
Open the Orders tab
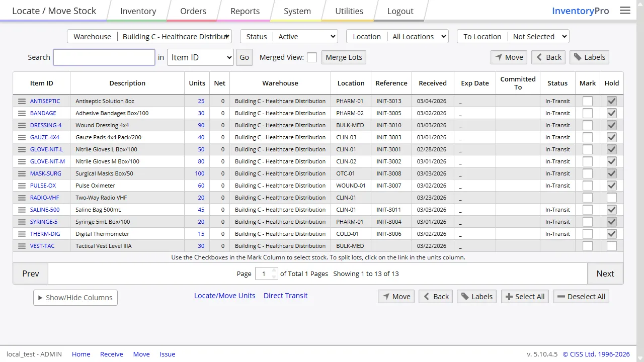point(193,11)
